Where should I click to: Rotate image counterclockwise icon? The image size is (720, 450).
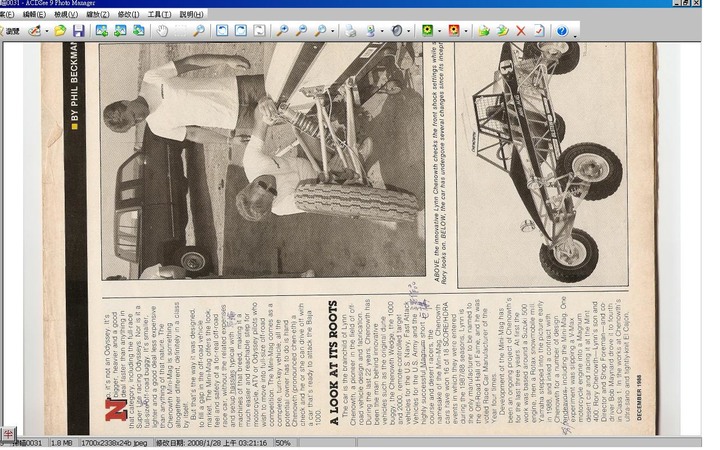pos(222,31)
